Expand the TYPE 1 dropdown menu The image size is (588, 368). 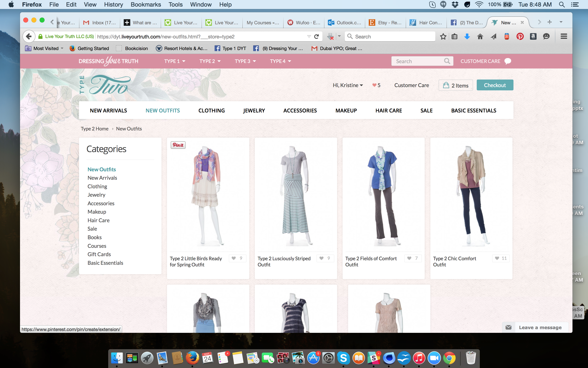pos(175,61)
